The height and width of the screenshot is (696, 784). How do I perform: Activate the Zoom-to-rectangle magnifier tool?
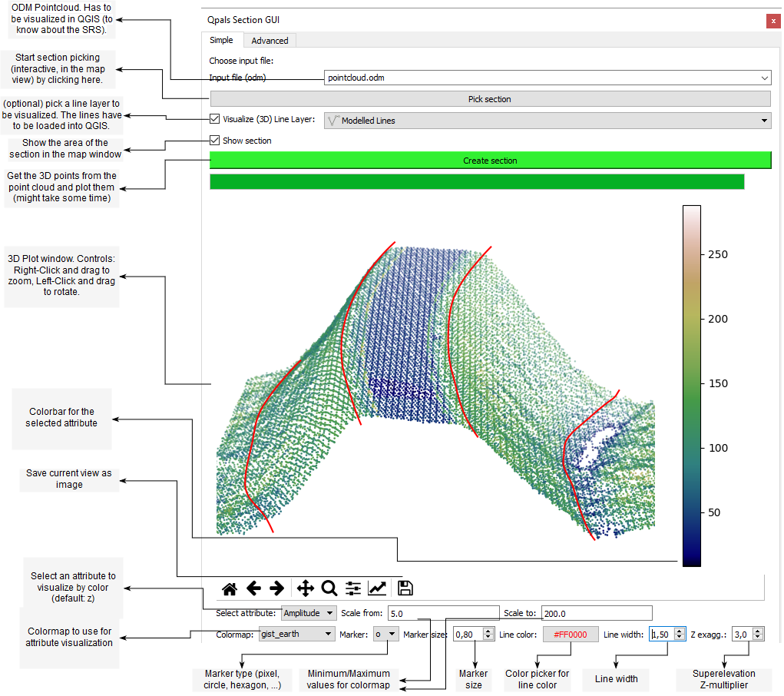[329, 588]
